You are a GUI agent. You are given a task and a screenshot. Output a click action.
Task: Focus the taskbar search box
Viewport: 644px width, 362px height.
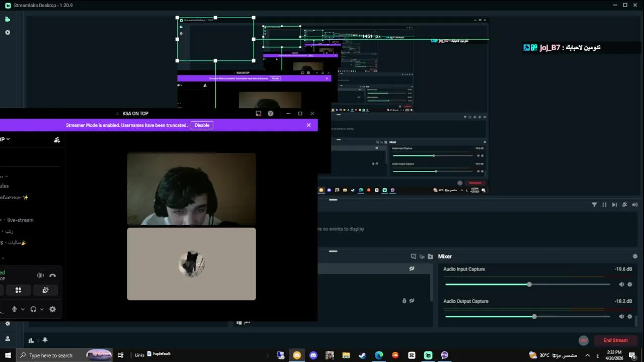pyautogui.click(x=65, y=355)
